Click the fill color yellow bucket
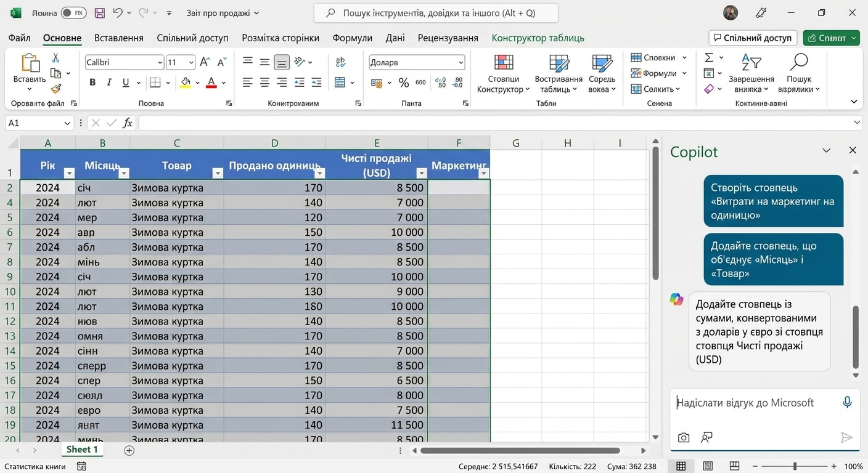868x473 pixels. coord(186,83)
